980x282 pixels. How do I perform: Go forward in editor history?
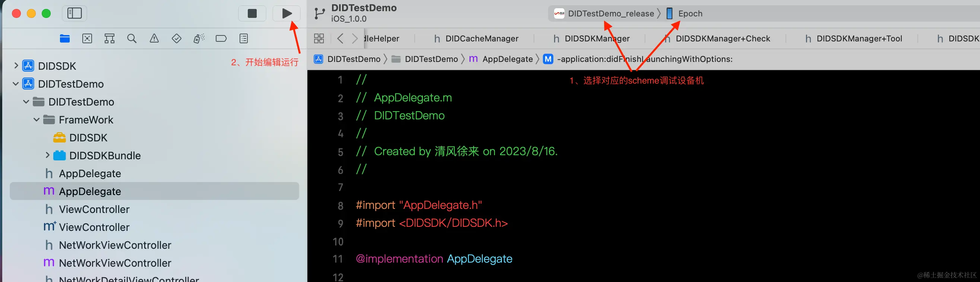tap(355, 38)
